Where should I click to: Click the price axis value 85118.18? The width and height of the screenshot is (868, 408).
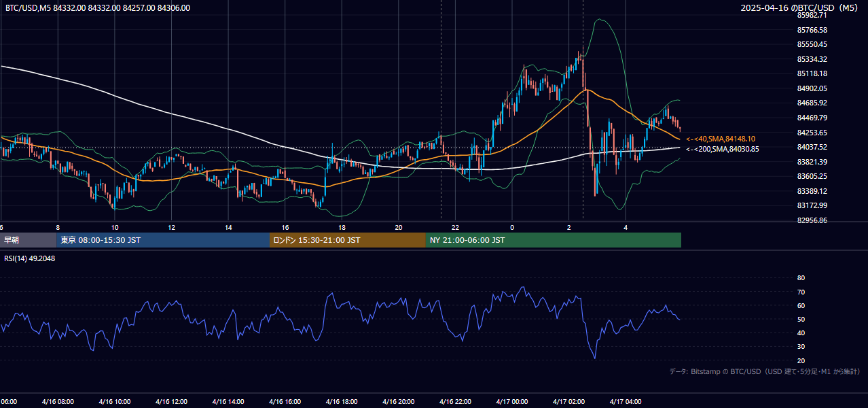812,73
